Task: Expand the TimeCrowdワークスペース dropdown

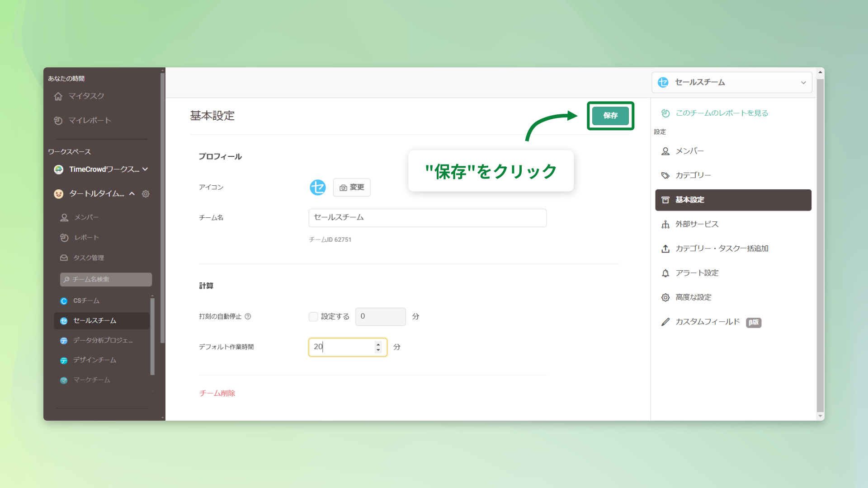Action: point(145,169)
